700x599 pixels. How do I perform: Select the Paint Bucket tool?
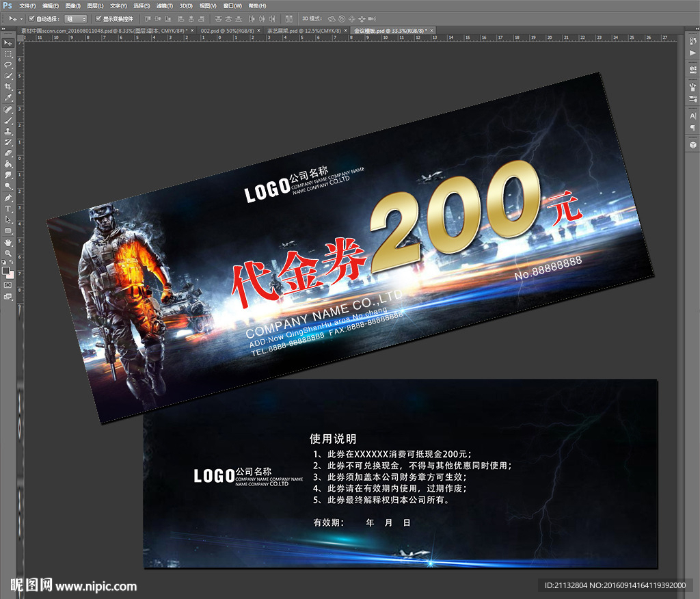[8, 164]
